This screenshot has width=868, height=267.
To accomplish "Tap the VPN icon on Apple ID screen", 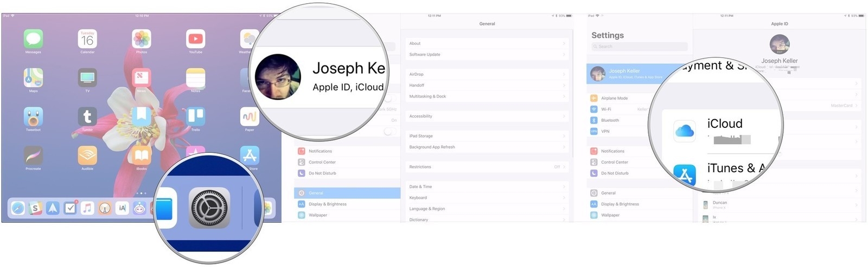I will (593, 132).
